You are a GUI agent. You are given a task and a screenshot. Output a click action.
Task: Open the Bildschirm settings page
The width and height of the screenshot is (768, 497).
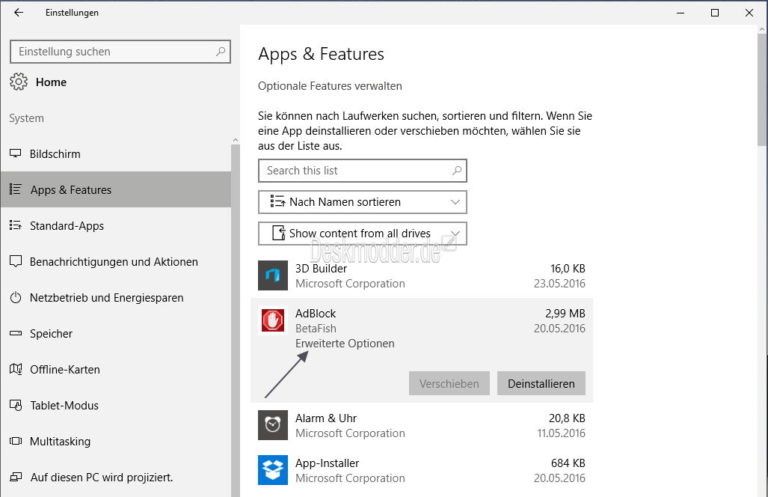tap(116, 154)
